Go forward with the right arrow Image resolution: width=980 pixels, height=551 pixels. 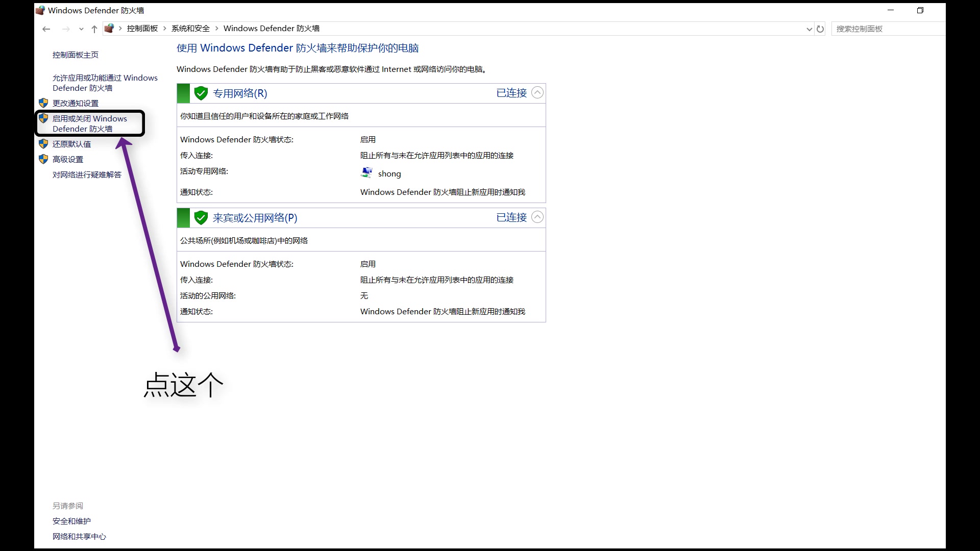coord(66,29)
